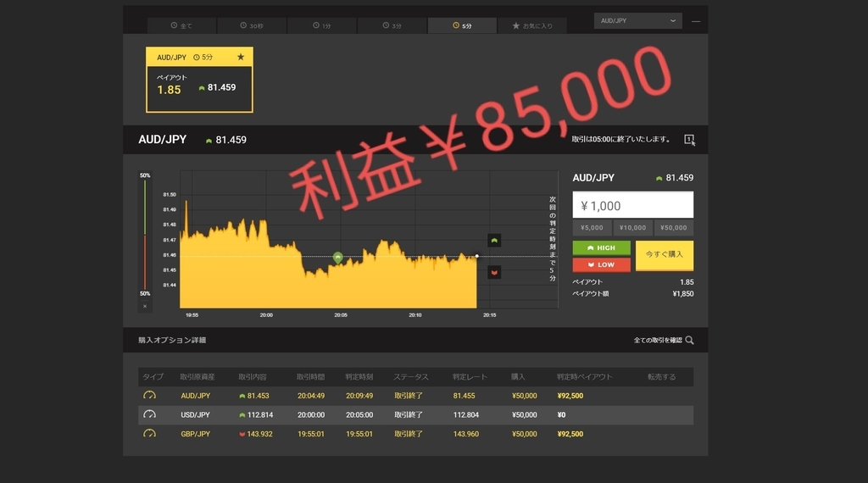Click the 143.960 settlement rate cell

(x=465, y=434)
